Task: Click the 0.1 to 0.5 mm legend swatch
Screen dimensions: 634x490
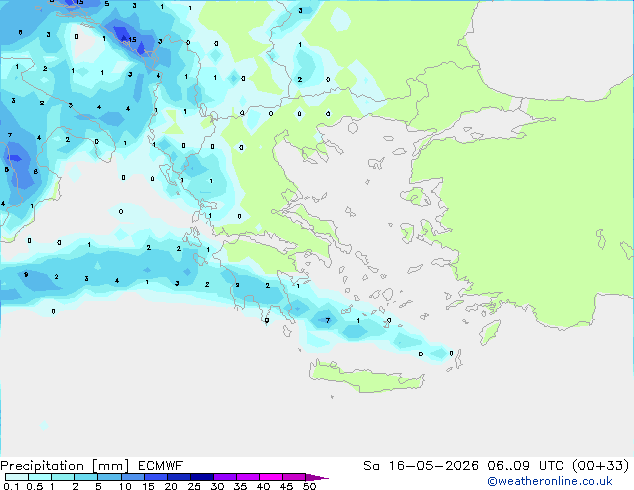Action: [17, 477]
